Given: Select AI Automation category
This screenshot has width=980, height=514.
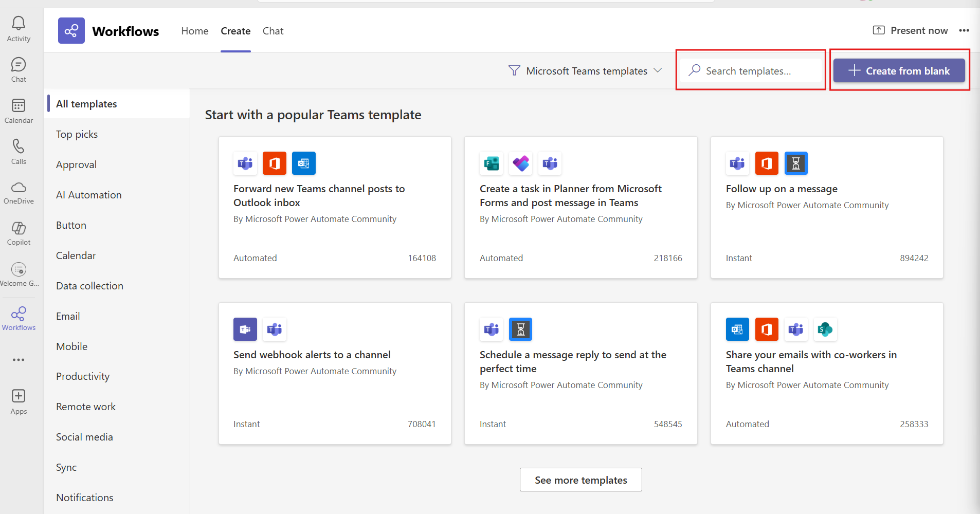Looking at the screenshot, I should click(117, 195).
